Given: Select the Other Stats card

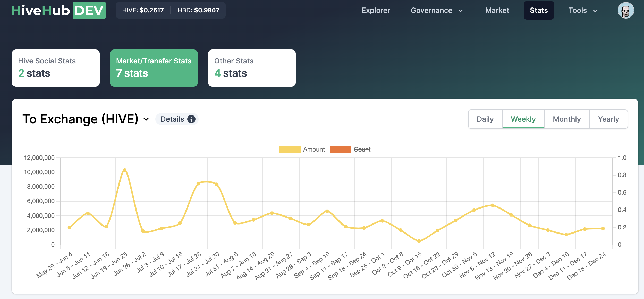Looking at the screenshot, I should (x=252, y=68).
